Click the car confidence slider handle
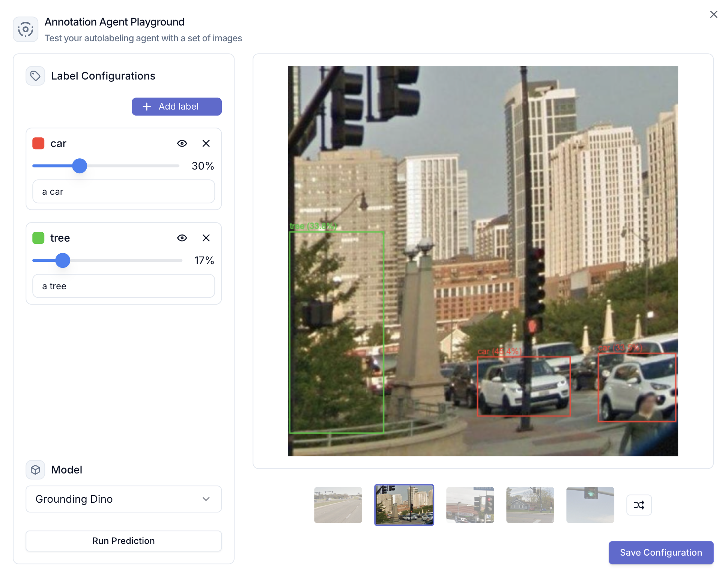The width and height of the screenshot is (728, 577). click(x=80, y=166)
